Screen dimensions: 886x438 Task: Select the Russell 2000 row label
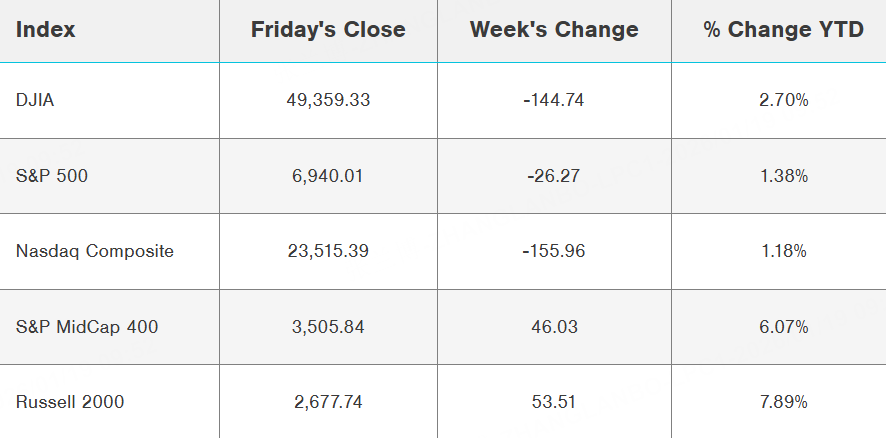point(70,402)
